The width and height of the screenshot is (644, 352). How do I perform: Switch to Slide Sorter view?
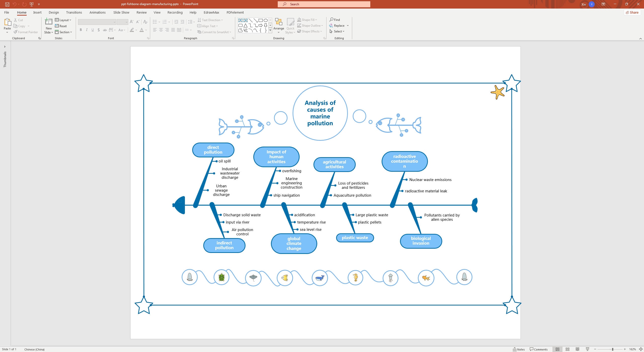(x=568, y=349)
